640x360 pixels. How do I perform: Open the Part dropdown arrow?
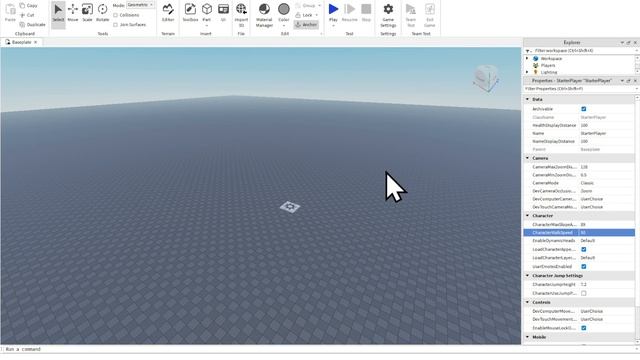pyautogui.click(x=207, y=25)
